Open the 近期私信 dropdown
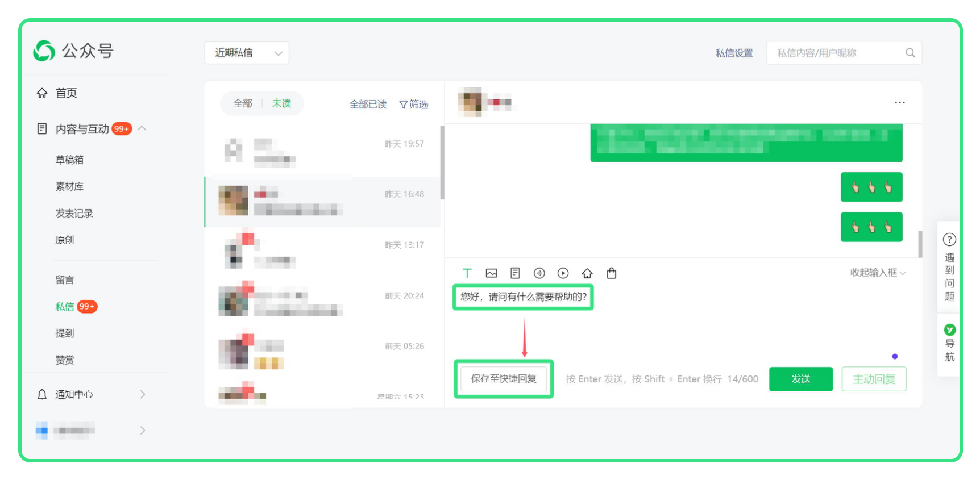The height and width of the screenshot is (480, 980). [x=247, y=53]
